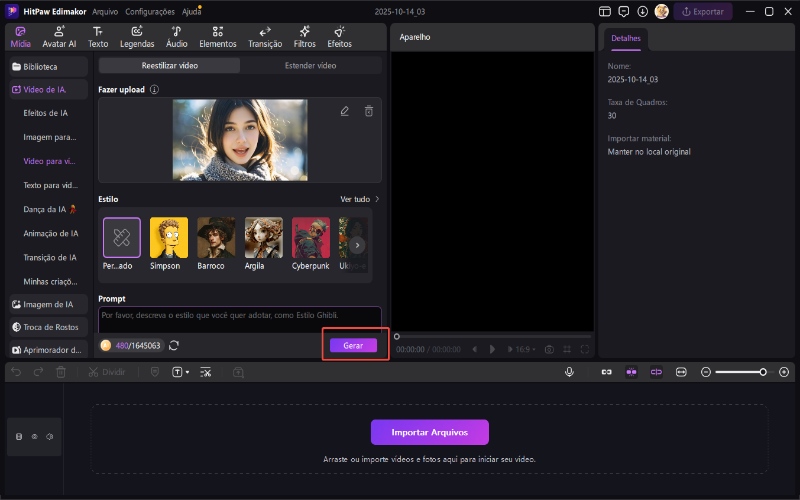Click Ver tudo styles link
The height and width of the screenshot is (500, 800).
click(x=360, y=199)
